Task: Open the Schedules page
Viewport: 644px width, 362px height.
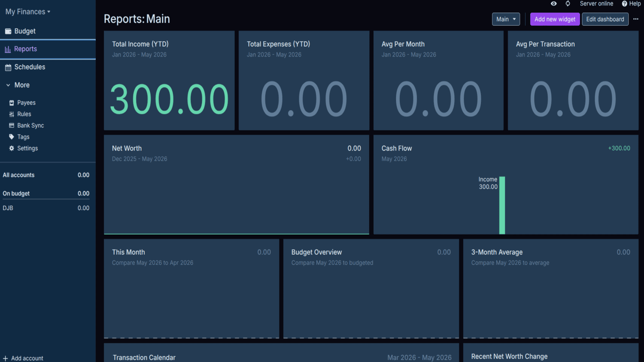Action: [x=48, y=67]
